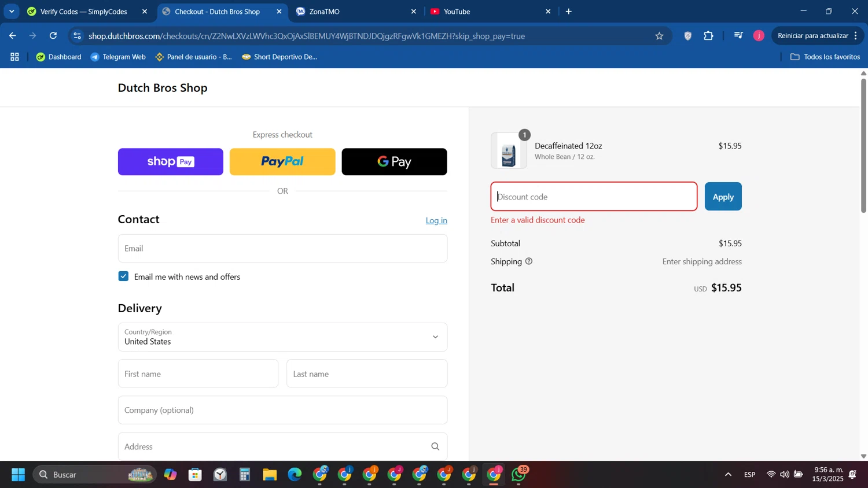This screenshot has height=488, width=868.
Task: Focus the Address field
Action: pos(282,446)
